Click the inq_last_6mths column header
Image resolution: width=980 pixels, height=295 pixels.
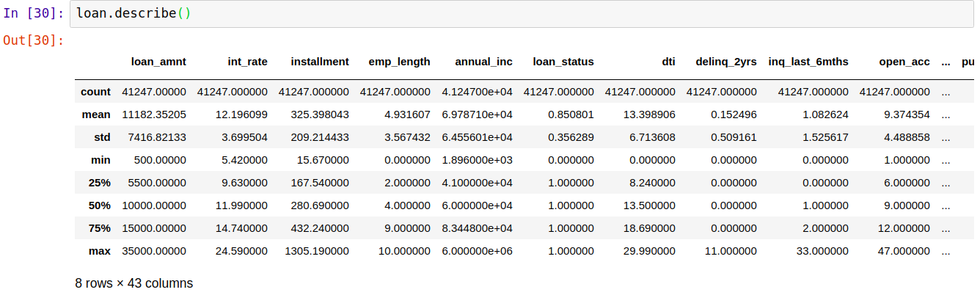tap(808, 62)
